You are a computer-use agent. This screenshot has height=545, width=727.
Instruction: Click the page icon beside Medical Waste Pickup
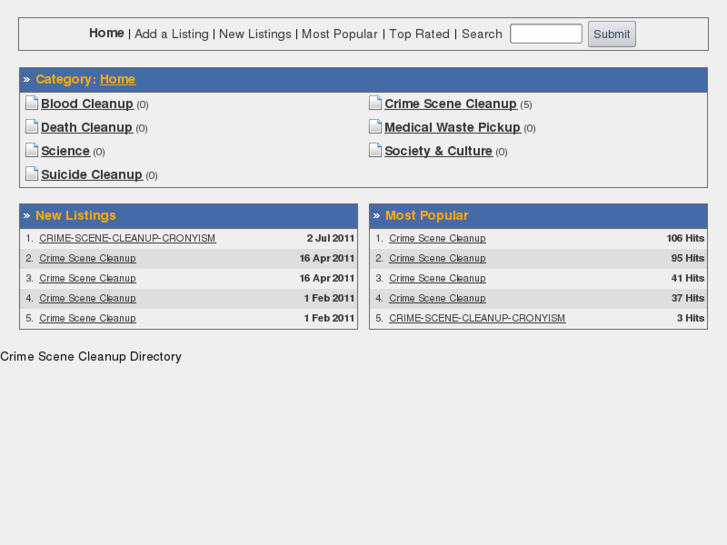coord(375,127)
